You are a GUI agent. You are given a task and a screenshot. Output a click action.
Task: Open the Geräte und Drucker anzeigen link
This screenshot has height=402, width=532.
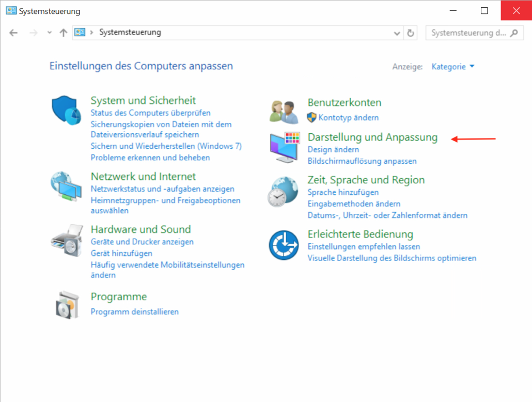142,242
